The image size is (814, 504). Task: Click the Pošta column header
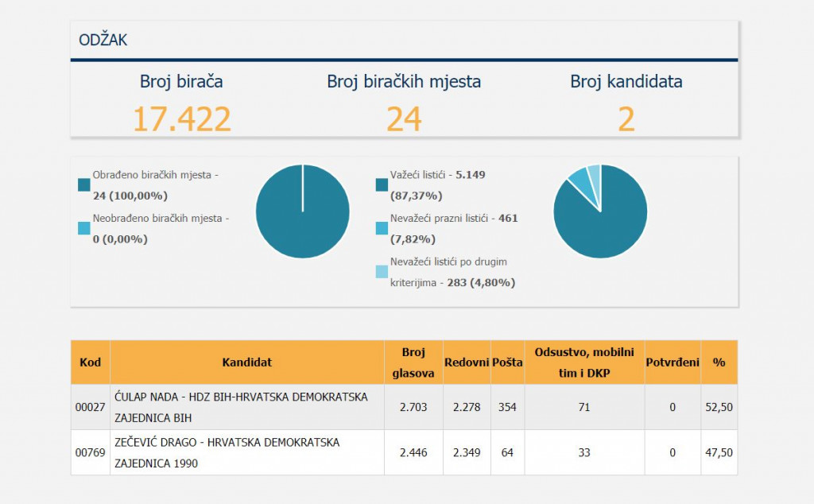pyautogui.click(x=507, y=362)
